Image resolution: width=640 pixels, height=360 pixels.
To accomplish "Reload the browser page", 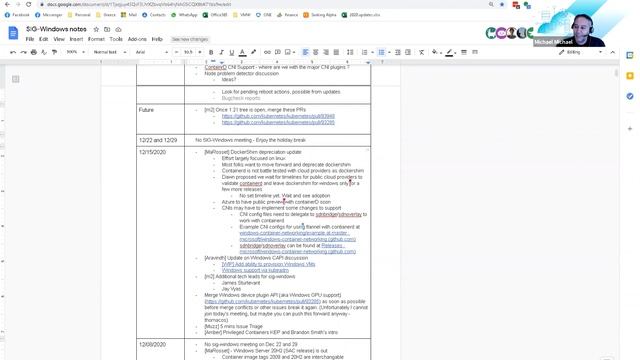I will [x=28, y=4].
